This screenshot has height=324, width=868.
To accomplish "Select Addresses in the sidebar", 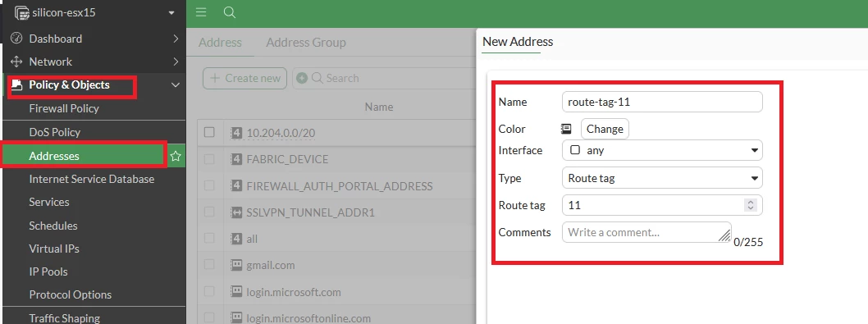I will [54, 156].
